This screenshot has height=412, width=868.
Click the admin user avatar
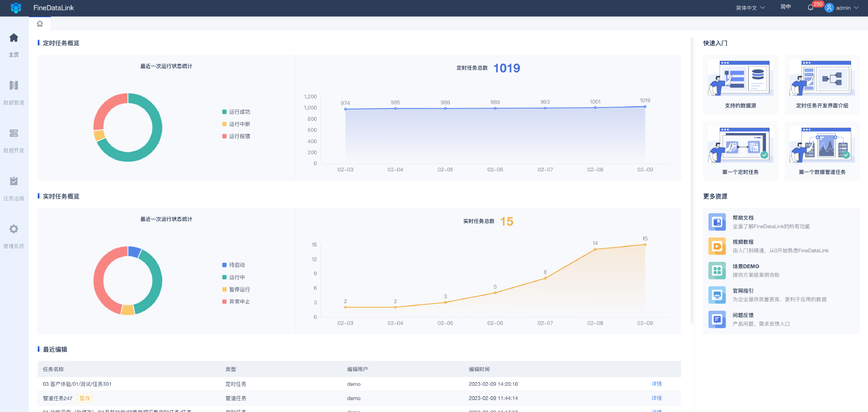tap(829, 8)
